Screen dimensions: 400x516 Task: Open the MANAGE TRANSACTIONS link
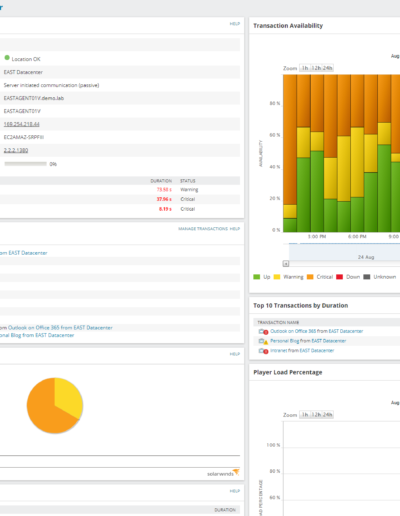203,229
